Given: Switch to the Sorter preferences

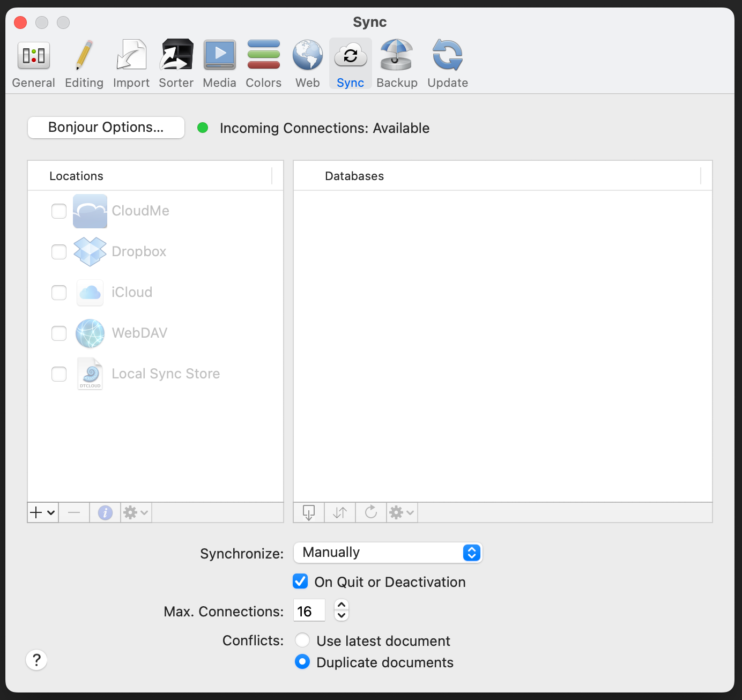Looking at the screenshot, I should [x=176, y=64].
